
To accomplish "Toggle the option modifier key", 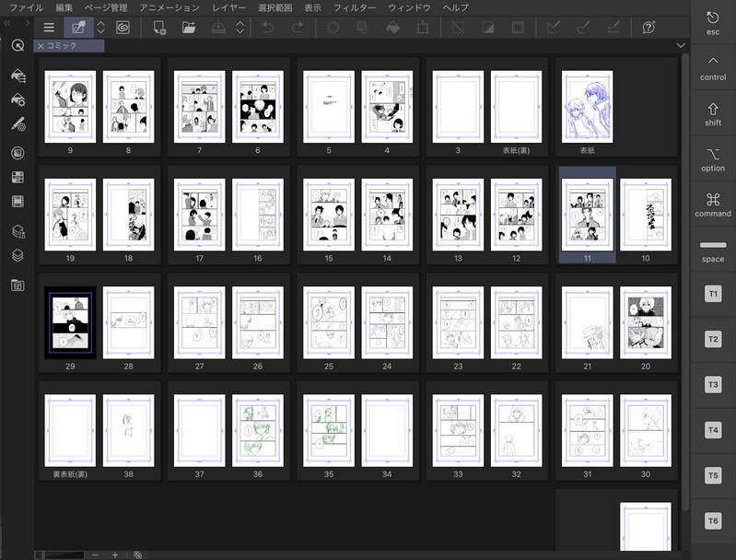I will point(713,159).
